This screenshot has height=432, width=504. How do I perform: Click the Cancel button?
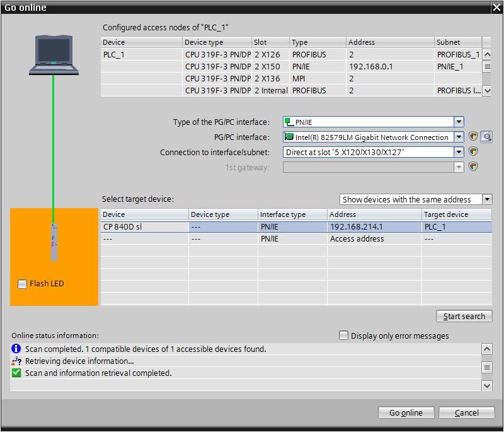tap(466, 412)
